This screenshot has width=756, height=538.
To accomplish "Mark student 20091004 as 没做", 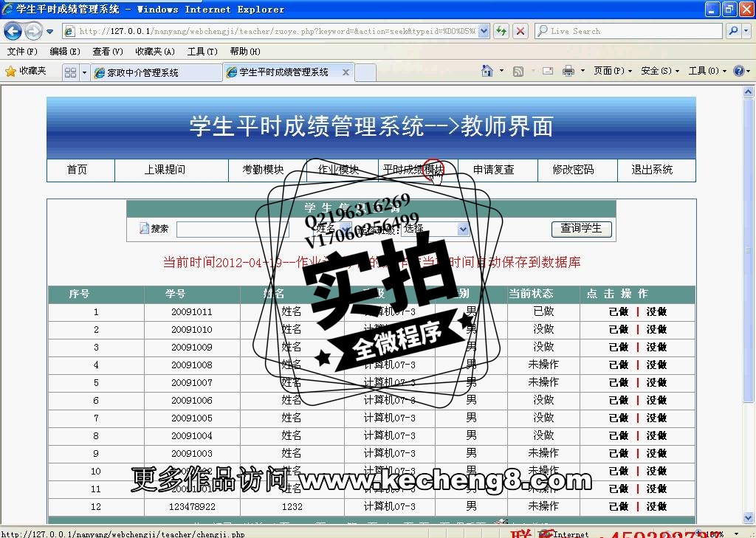I will [x=656, y=436].
